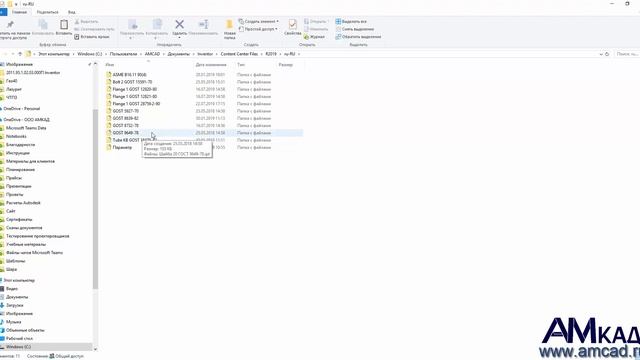Go up one folder level arrow

(x=20, y=54)
